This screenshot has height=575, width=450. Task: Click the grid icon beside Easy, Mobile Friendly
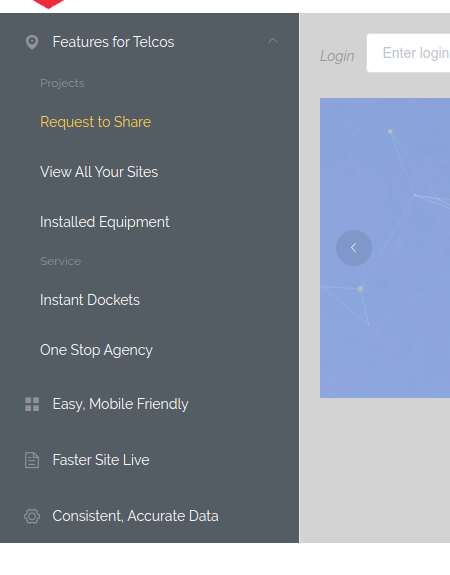coord(32,404)
